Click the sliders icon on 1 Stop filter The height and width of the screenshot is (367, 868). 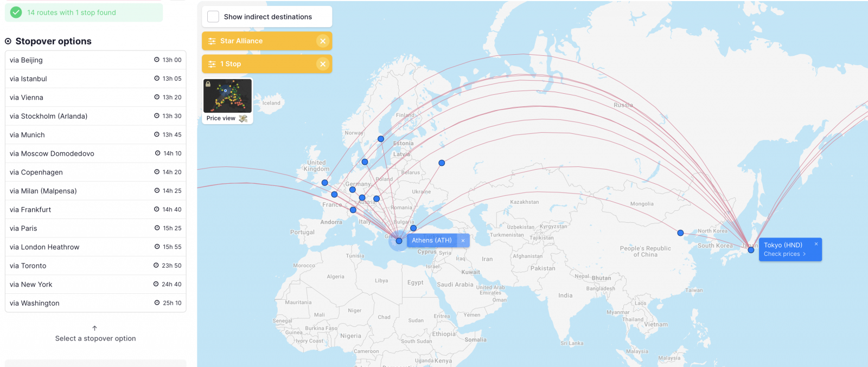[x=212, y=64]
